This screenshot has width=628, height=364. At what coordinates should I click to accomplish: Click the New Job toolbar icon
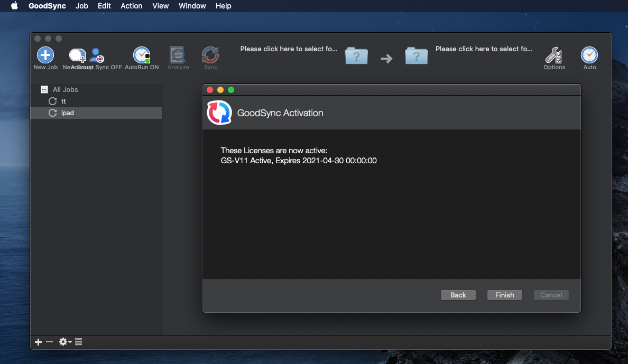pyautogui.click(x=45, y=55)
